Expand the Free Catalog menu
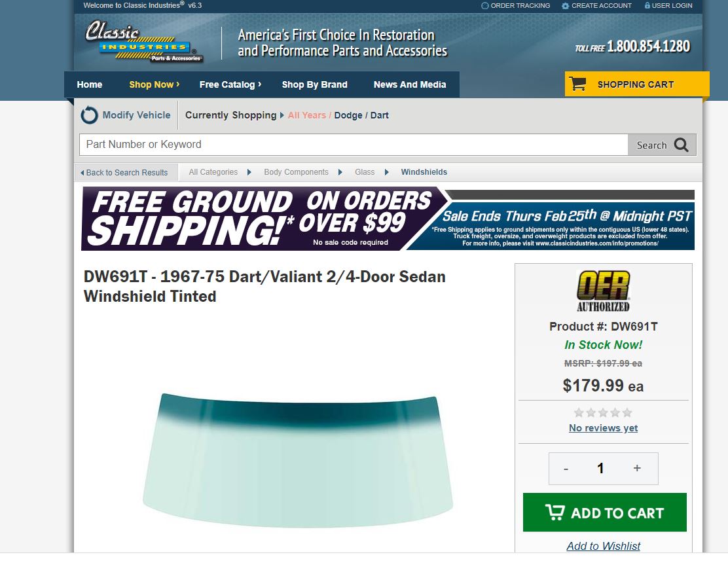Screen dimensions: 728x578 click(x=230, y=84)
